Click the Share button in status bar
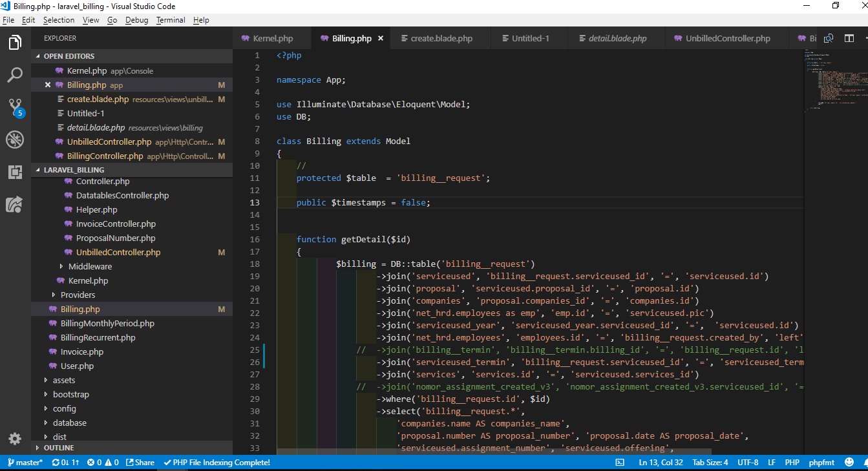Image resolution: width=868 pixels, height=471 pixels. 140,463
